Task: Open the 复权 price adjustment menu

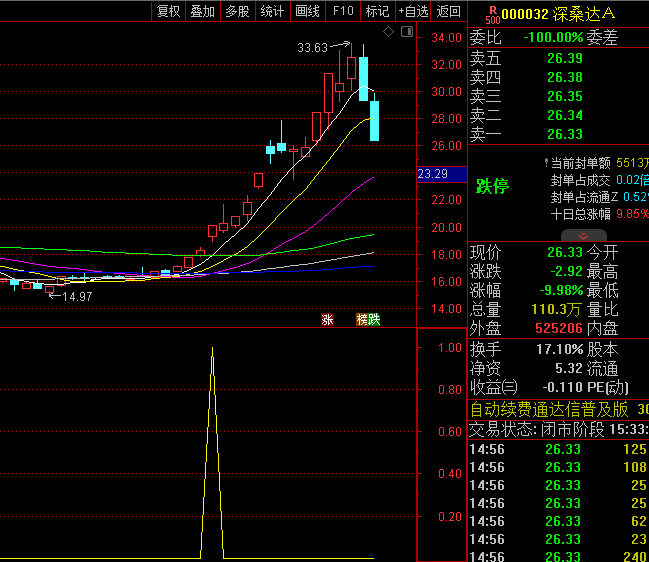Action: pos(169,11)
